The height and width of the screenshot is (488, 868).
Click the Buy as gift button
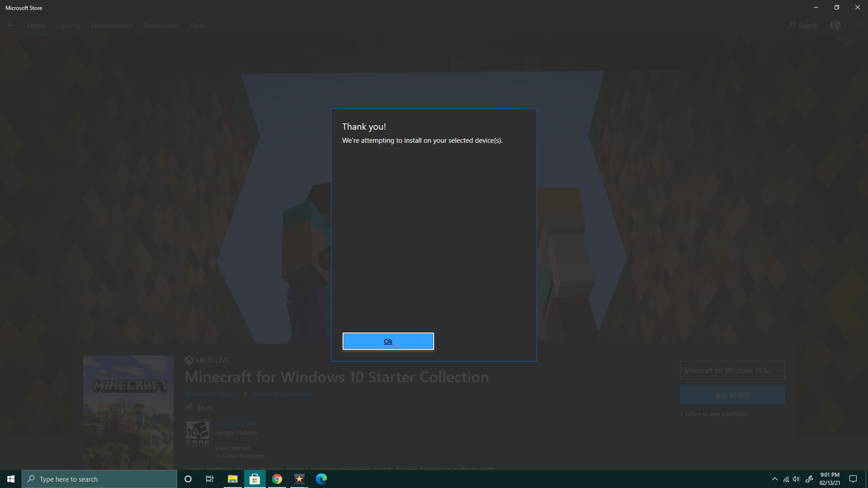tap(732, 394)
